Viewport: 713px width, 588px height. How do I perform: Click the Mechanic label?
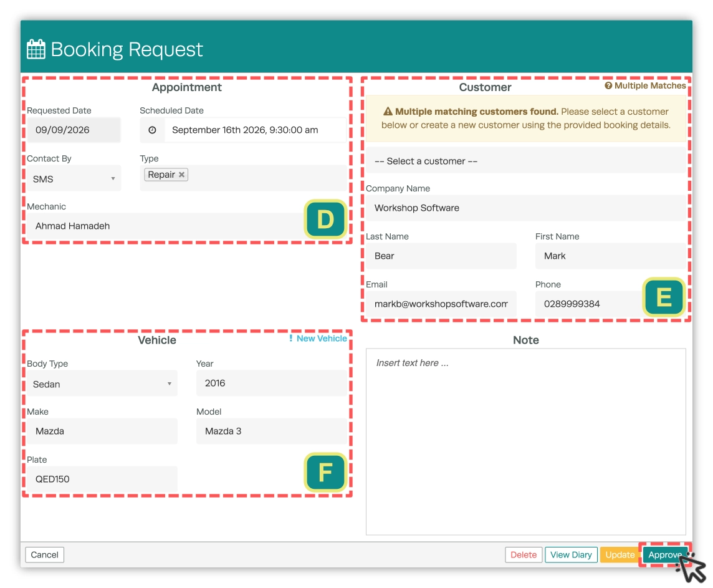pyautogui.click(x=46, y=206)
